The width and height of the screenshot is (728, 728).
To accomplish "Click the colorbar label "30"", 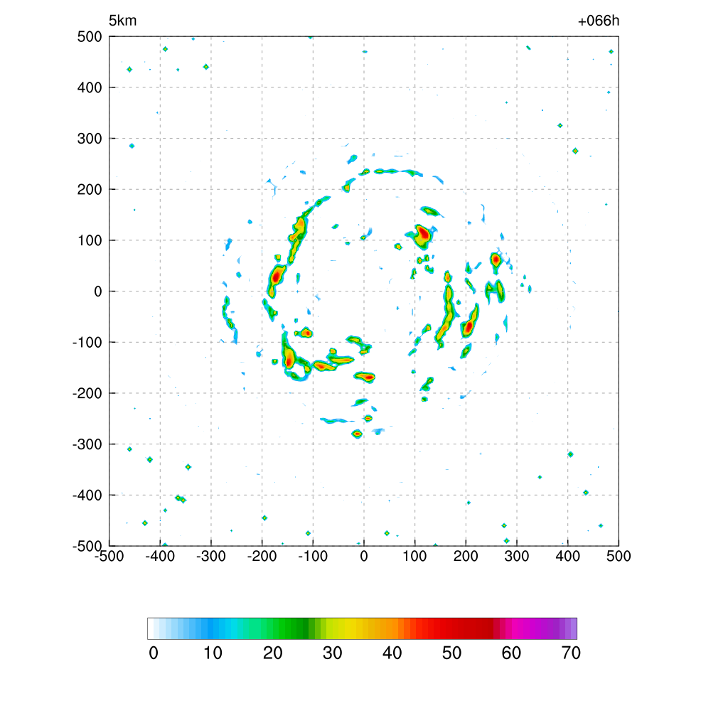I will [333, 653].
